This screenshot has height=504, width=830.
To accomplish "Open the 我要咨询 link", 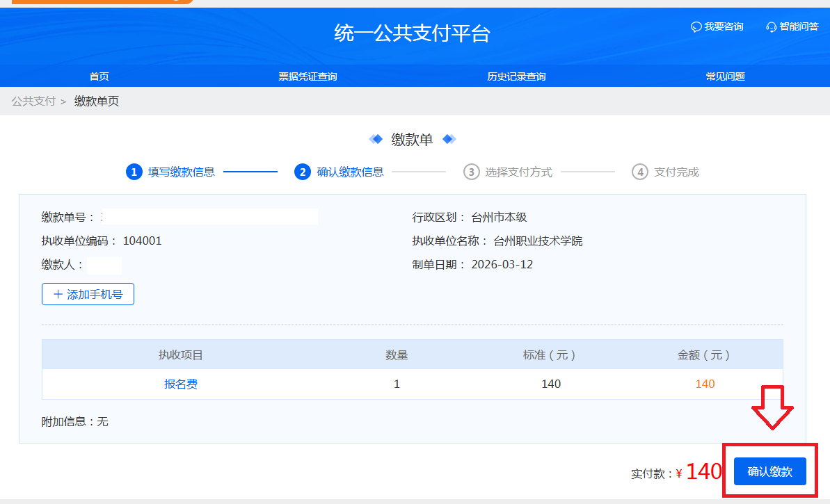I will (724, 26).
